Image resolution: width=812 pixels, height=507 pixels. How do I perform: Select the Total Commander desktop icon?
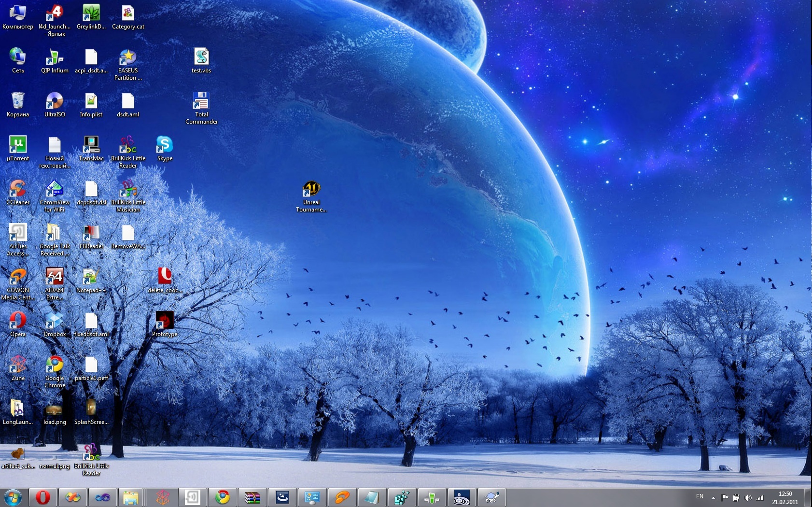pyautogui.click(x=201, y=101)
